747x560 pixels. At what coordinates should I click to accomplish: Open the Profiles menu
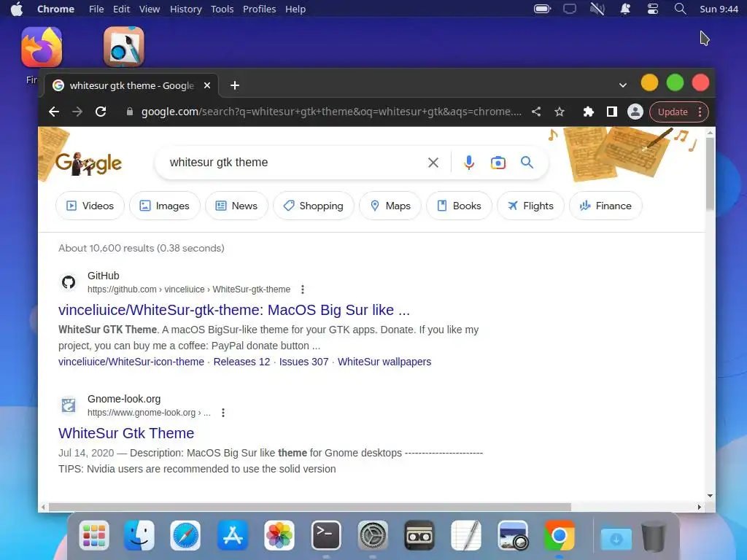coord(259,9)
